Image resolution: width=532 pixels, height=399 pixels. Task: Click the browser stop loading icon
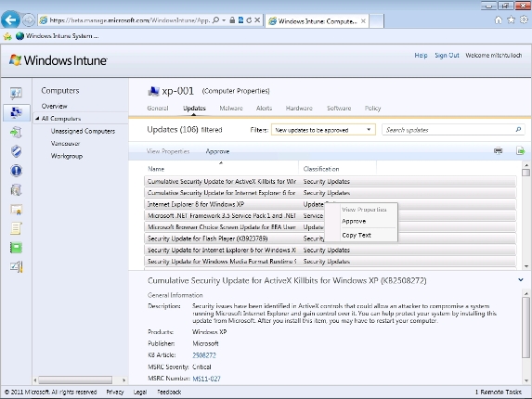coord(257,20)
